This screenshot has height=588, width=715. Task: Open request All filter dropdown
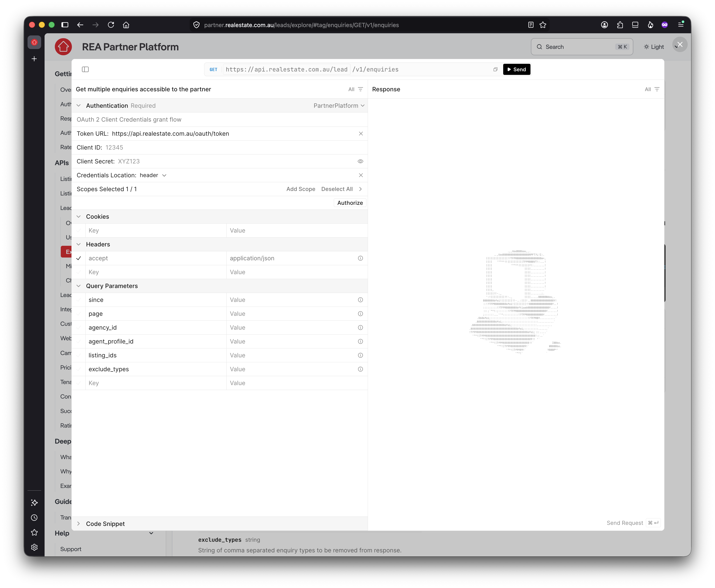point(355,89)
